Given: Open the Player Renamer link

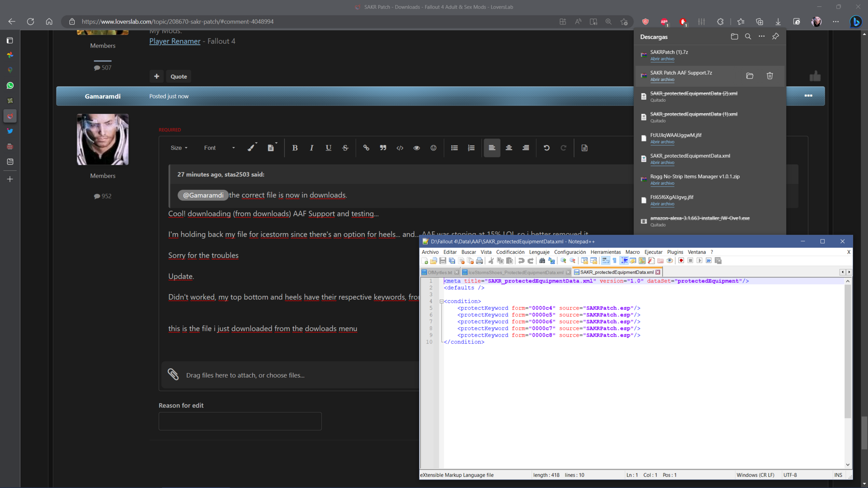Looking at the screenshot, I should pyautogui.click(x=175, y=41).
